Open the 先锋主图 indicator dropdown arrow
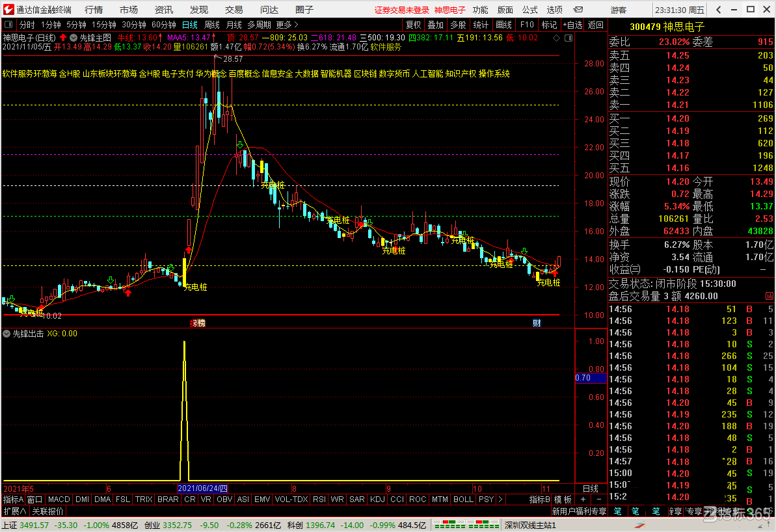The height and width of the screenshot is (532, 776). (x=74, y=38)
